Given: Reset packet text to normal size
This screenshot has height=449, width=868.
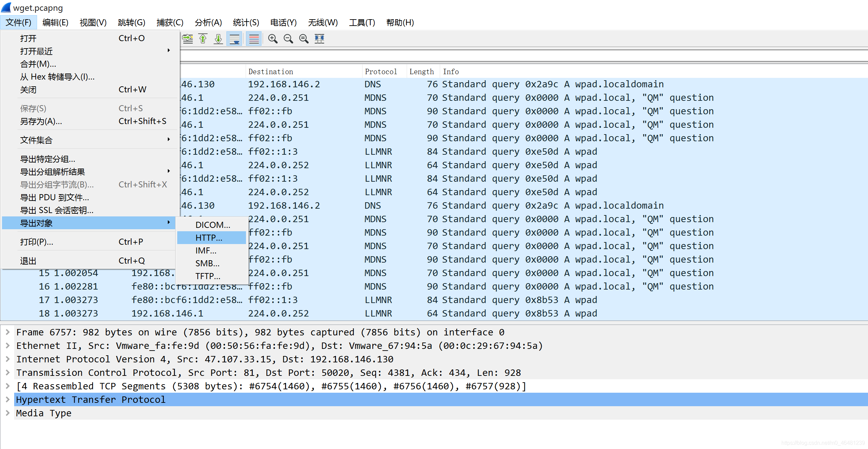Looking at the screenshot, I should click(x=304, y=39).
